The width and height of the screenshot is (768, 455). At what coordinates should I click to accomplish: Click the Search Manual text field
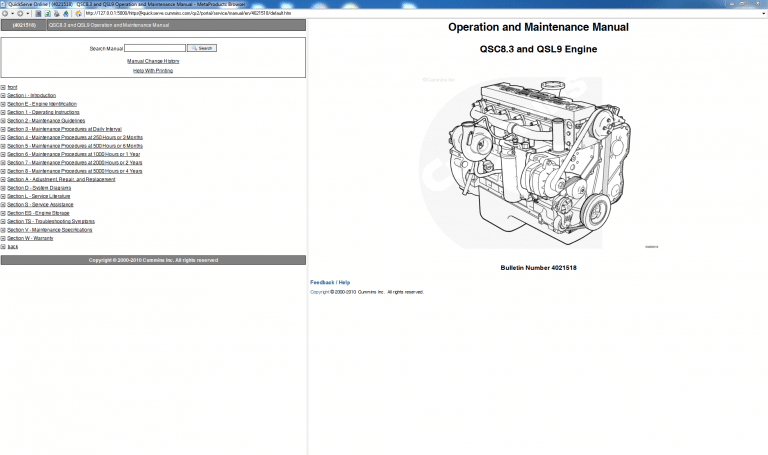coord(155,48)
